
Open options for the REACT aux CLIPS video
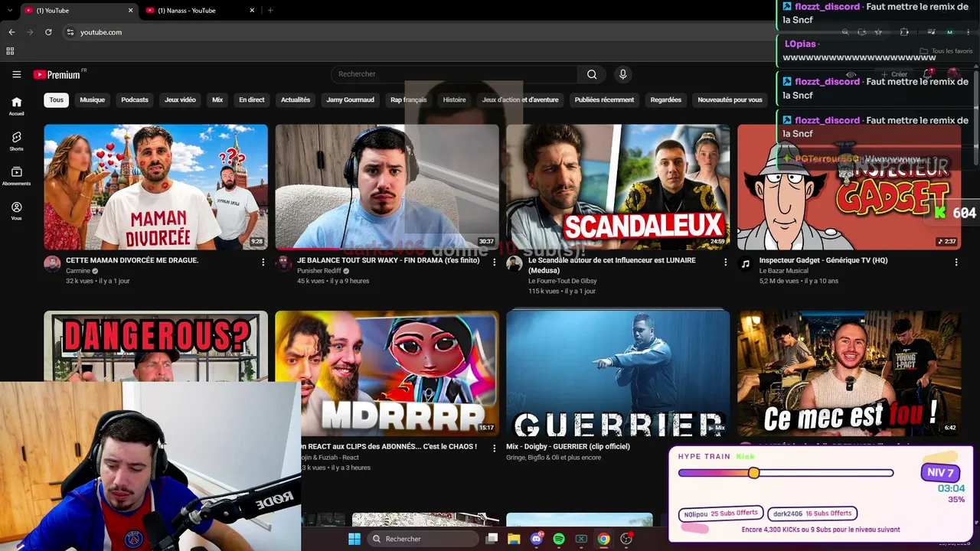[494, 448]
